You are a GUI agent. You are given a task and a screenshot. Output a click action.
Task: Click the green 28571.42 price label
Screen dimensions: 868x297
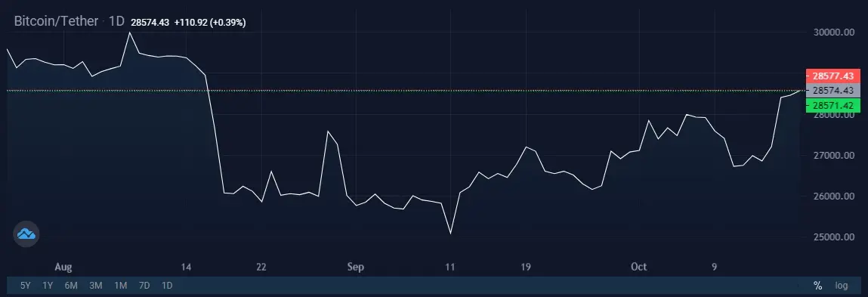click(x=834, y=105)
